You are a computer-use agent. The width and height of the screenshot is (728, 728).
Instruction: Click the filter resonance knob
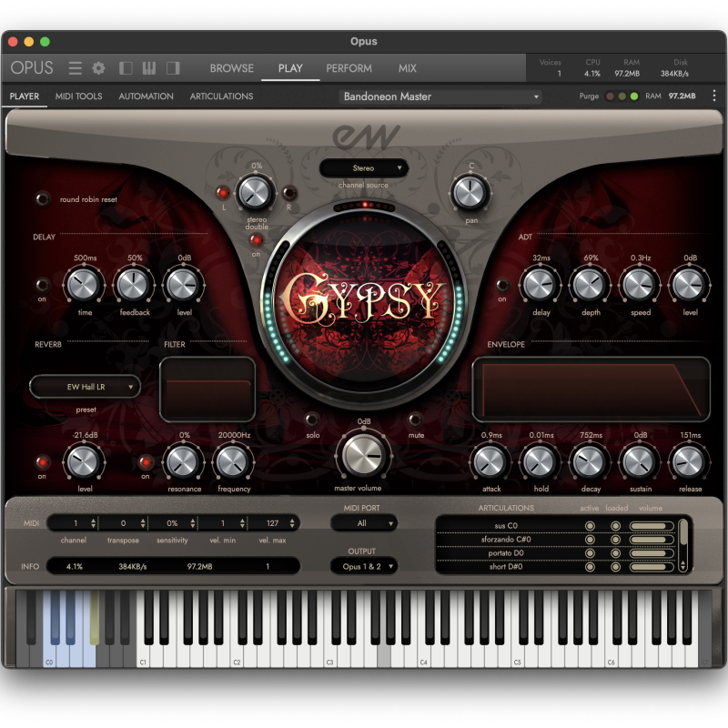[x=184, y=462]
